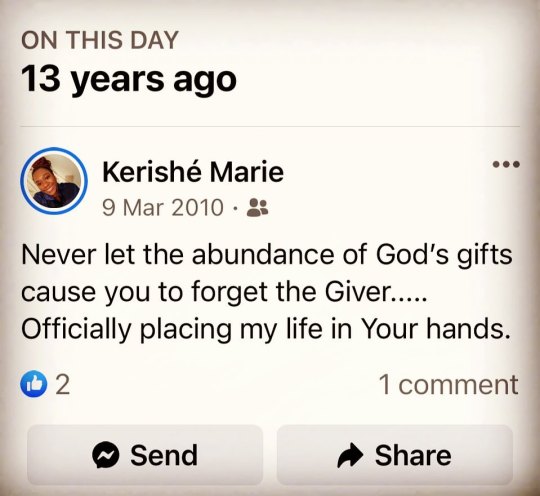Screen dimensions: 540x496
Task: Click the Send button
Action: click(x=145, y=455)
